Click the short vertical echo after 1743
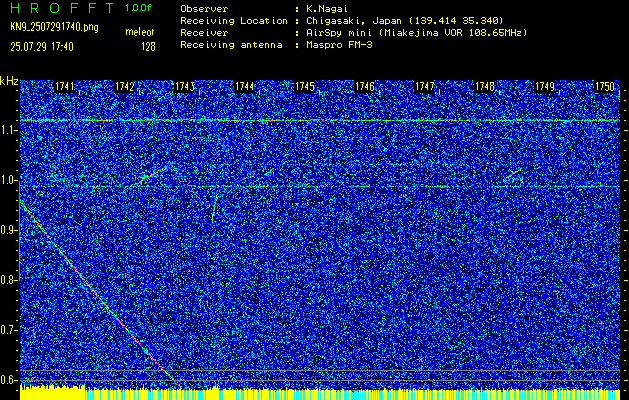The height and width of the screenshot is (400, 629). click(x=215, y=207)
